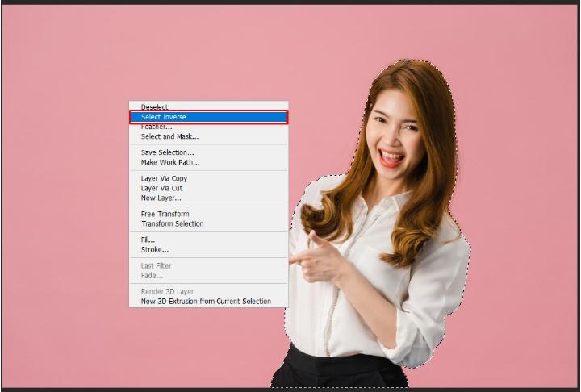
Task: Open the Fill... dialog entry
Action: coord(208,240)
